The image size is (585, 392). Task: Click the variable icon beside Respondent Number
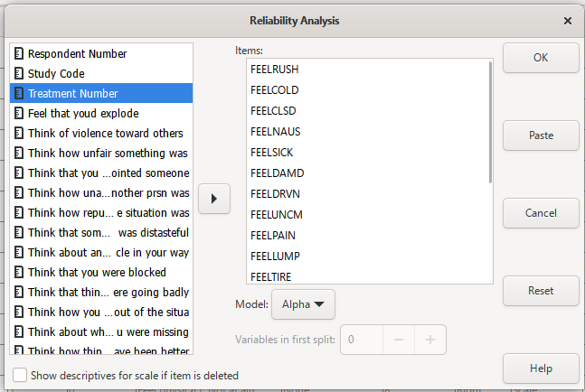[19, 53]
